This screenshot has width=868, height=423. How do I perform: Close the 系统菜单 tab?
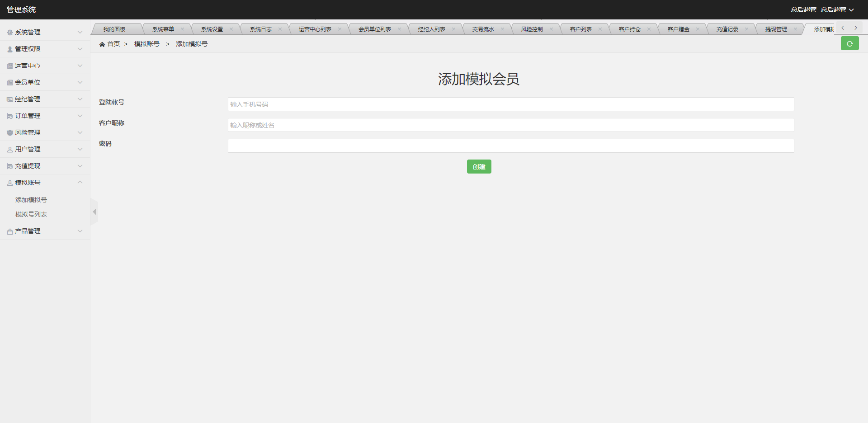182,29
